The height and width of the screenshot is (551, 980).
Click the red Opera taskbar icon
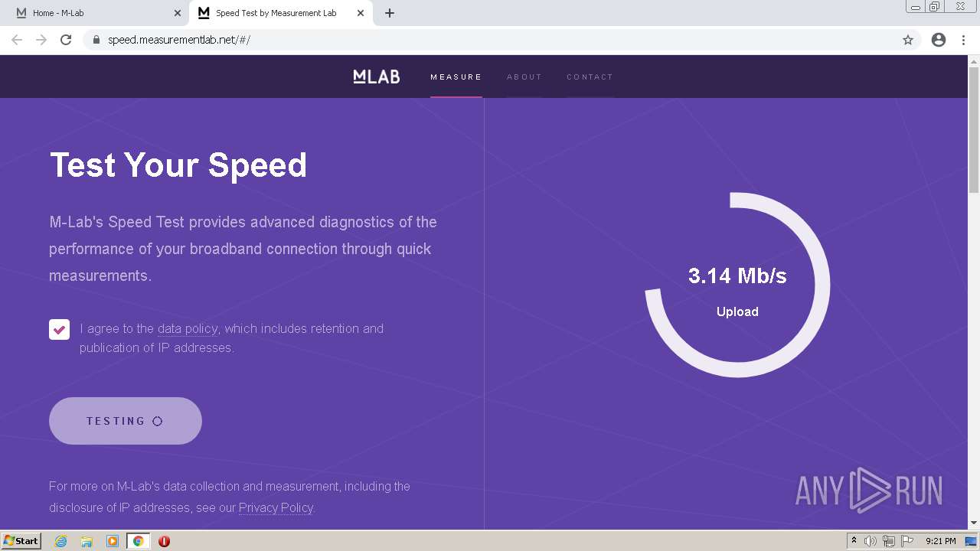point(164,541)
